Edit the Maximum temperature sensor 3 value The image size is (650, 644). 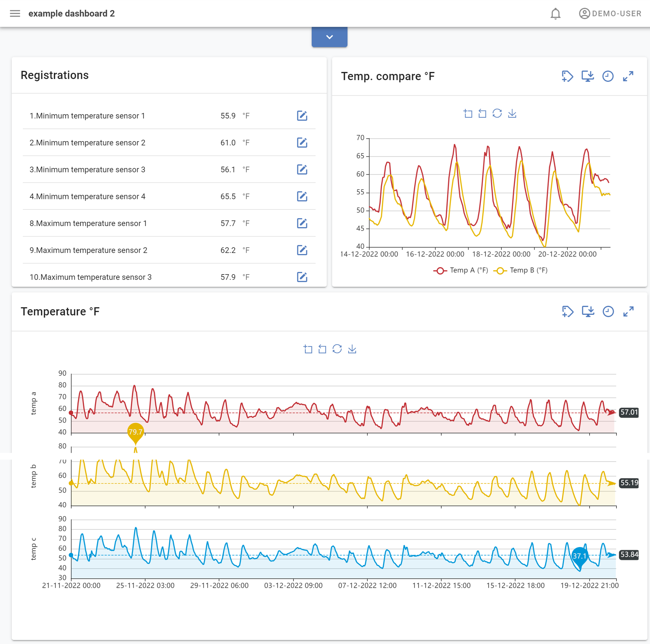[x=302, y=277]
